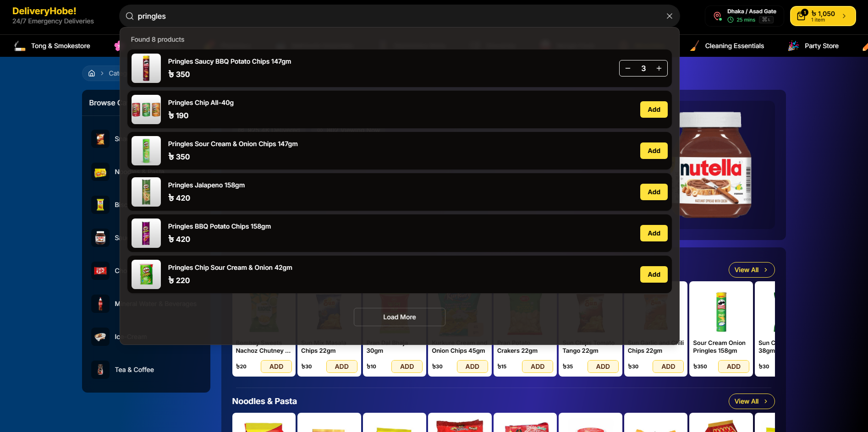Click the Mineral Water bottle icon
The width and height of the screenshot is (868, 432).
point(100,304)
